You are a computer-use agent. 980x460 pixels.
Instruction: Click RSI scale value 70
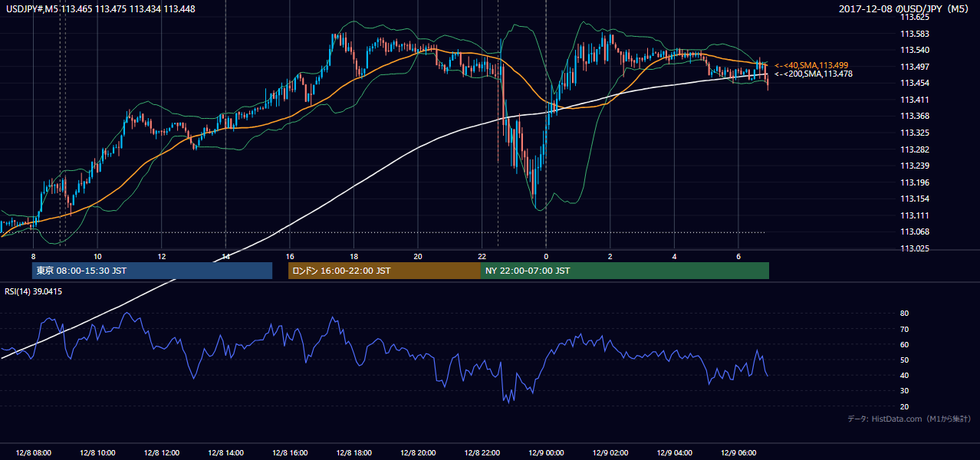[904, 329]
